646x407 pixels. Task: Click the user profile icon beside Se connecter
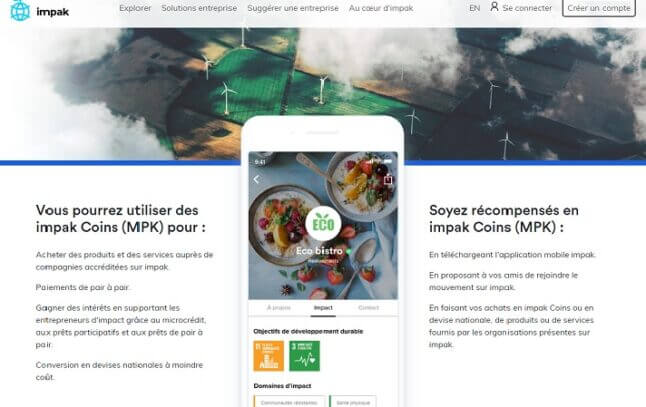[494, 7]
